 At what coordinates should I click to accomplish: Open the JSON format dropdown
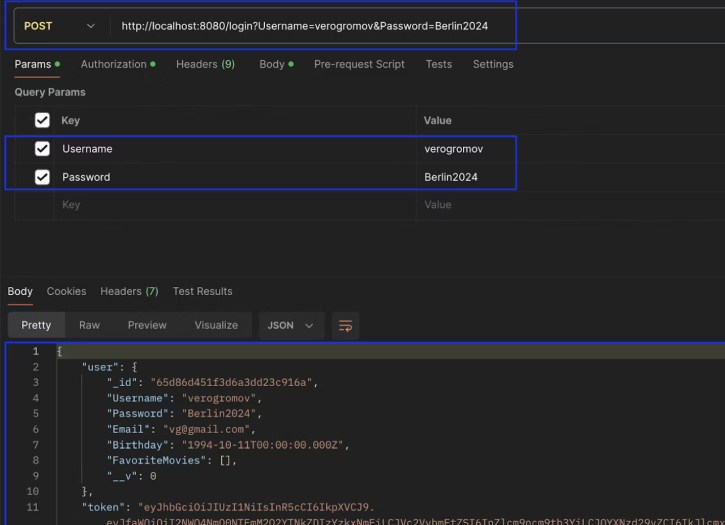pos(291,326)
